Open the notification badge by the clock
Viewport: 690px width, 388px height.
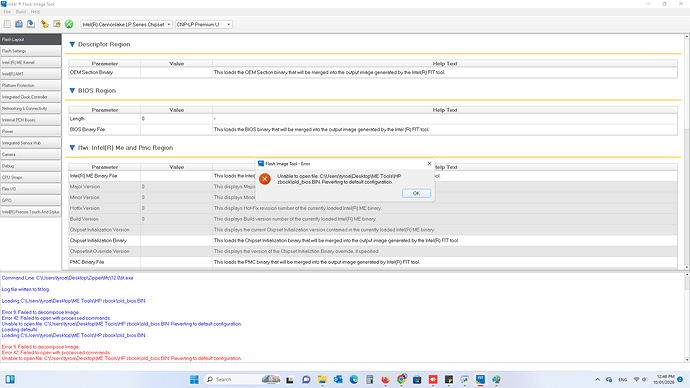coord(680,379)
